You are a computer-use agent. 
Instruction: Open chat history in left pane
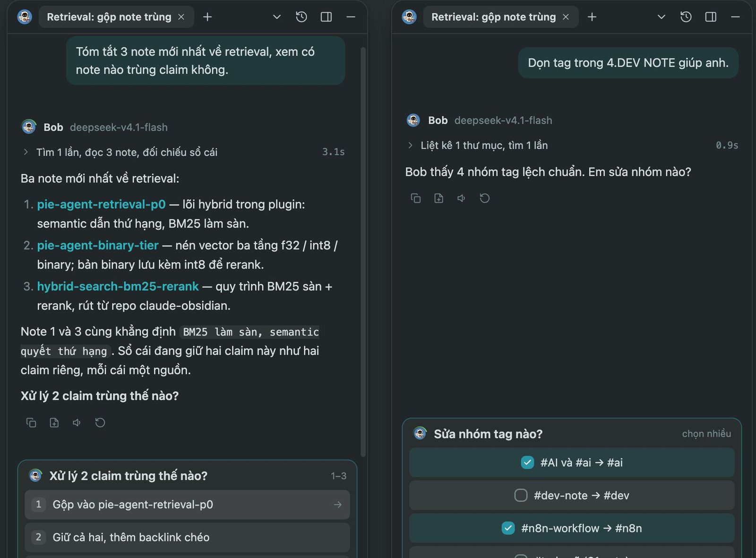301,17
